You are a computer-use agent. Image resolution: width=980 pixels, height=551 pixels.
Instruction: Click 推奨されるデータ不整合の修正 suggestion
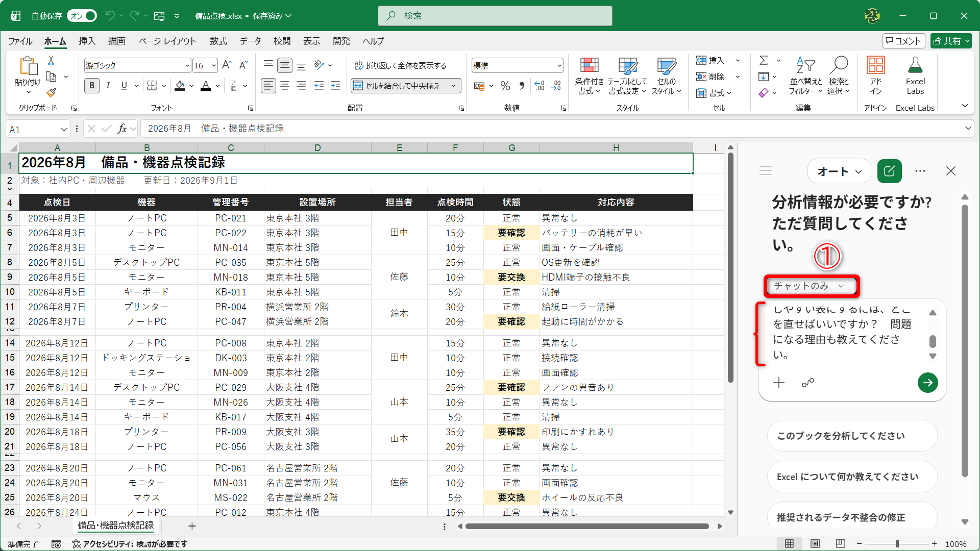coord(852,516)
